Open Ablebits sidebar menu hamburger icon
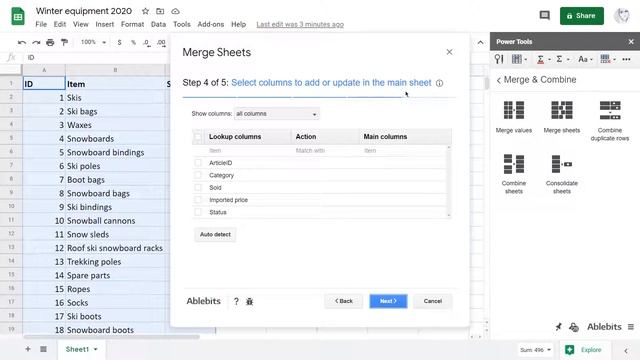The width and height of the screenshot is (640, 360). click(x=631, y=327)
